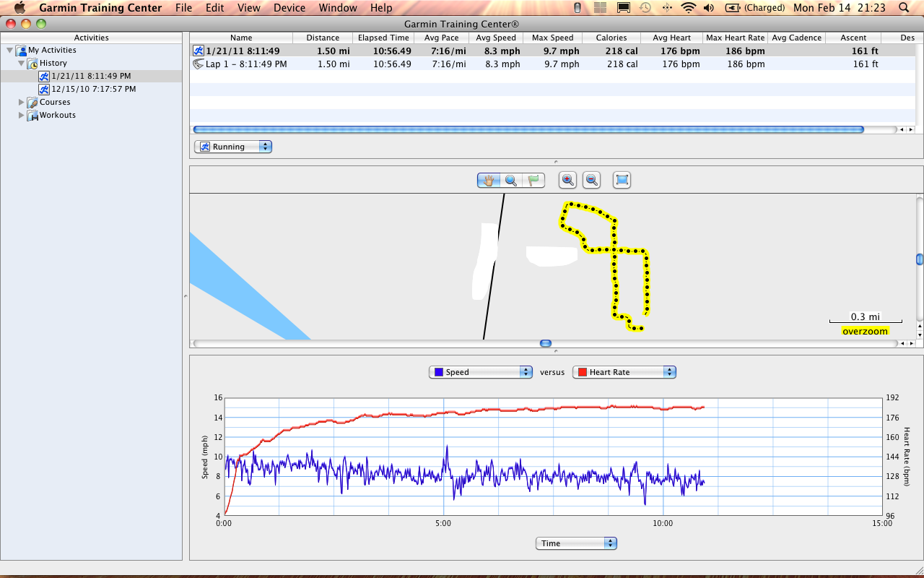The image size is (924, 578).
Task: Collapse the History tree node
Action: (21, 64)
